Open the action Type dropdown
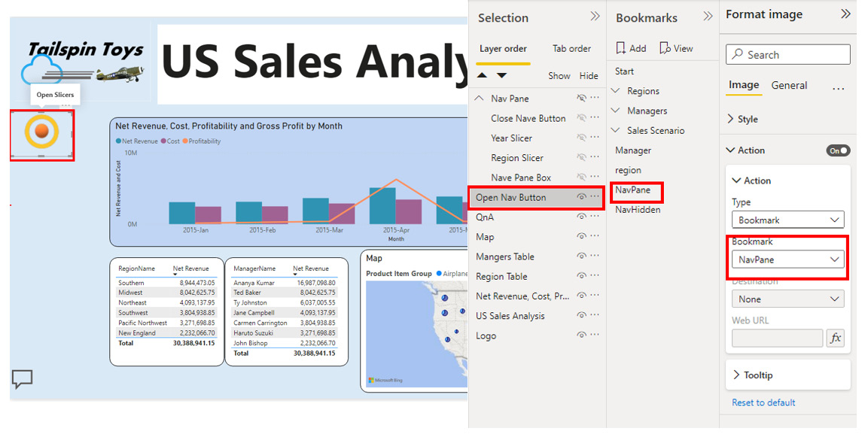 click(x=787, y=220)
